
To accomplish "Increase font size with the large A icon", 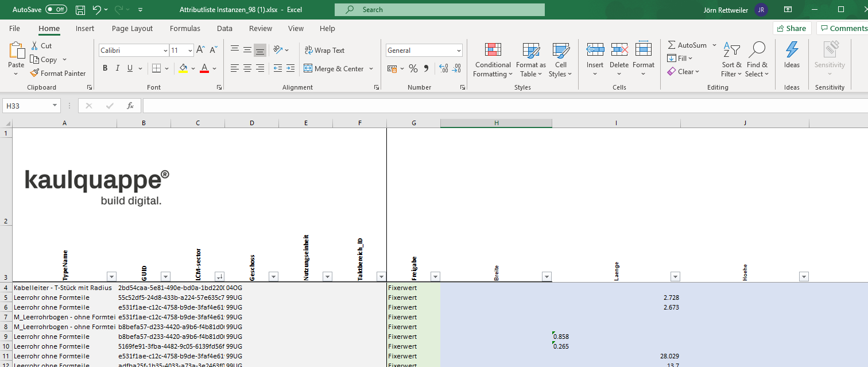I will pos(200,51).
